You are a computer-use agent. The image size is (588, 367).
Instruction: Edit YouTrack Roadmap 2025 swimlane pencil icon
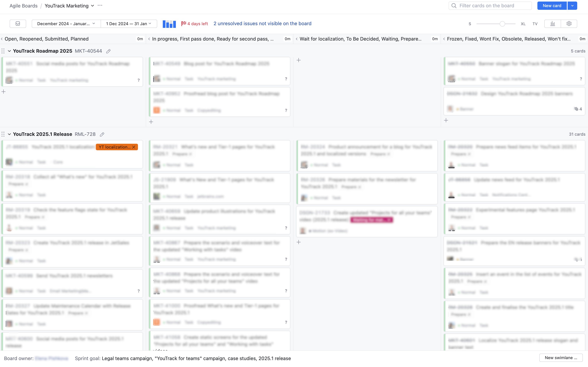[108, 51]
